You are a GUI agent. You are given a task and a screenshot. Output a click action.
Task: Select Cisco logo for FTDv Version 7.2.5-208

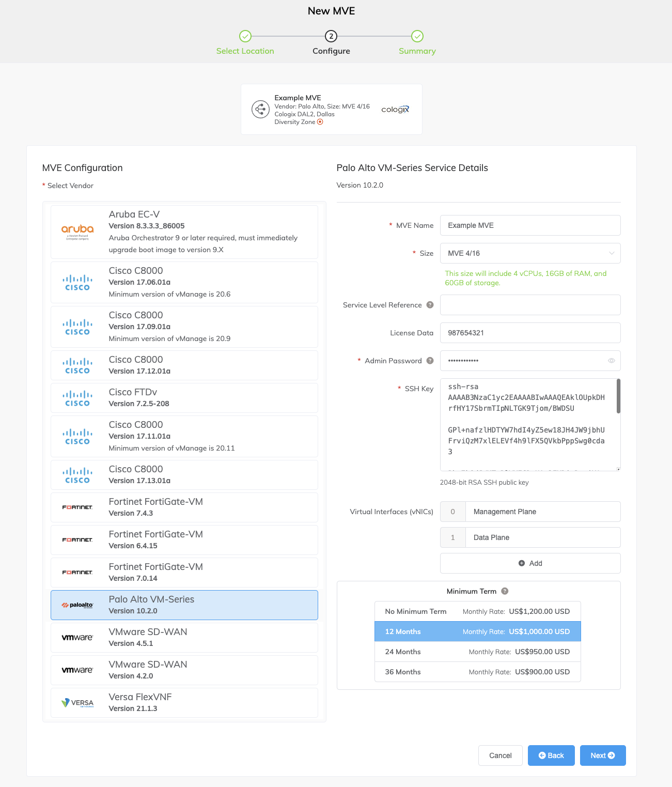77,398
